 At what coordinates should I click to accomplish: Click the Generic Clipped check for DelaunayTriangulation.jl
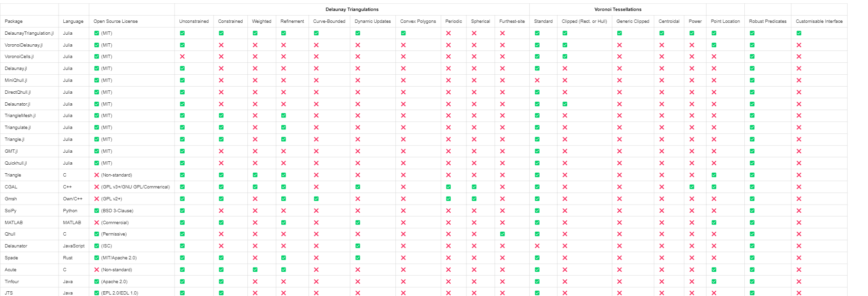[x=619, y=33]
